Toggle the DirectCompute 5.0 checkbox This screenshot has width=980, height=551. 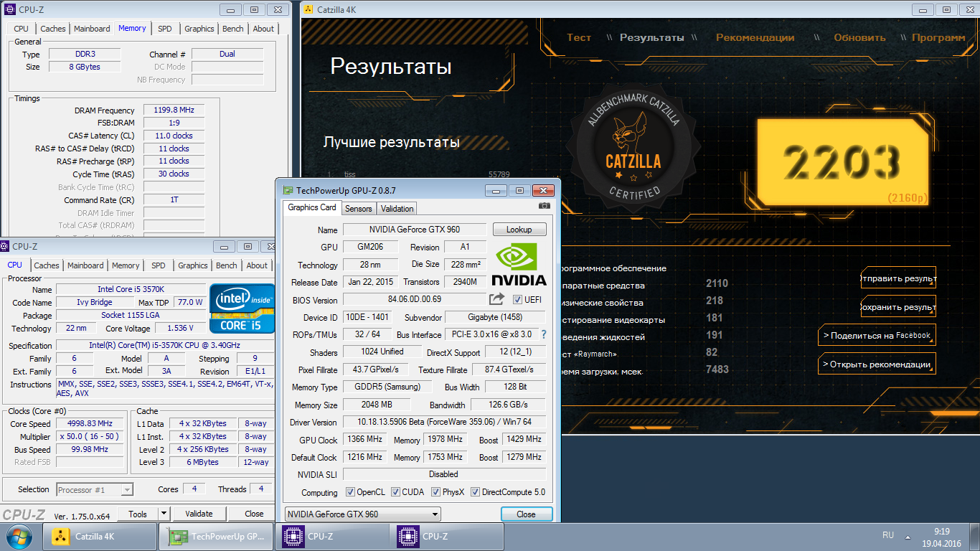tap(475, 492)
